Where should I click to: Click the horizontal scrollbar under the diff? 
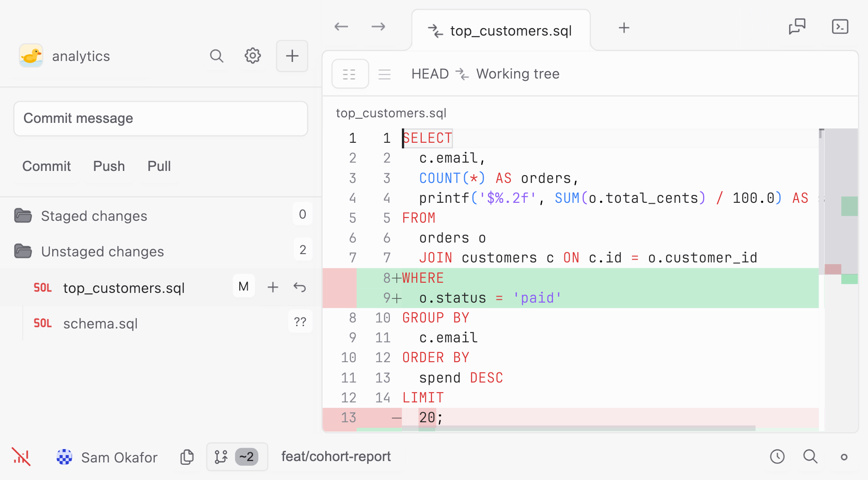(578, 429)
